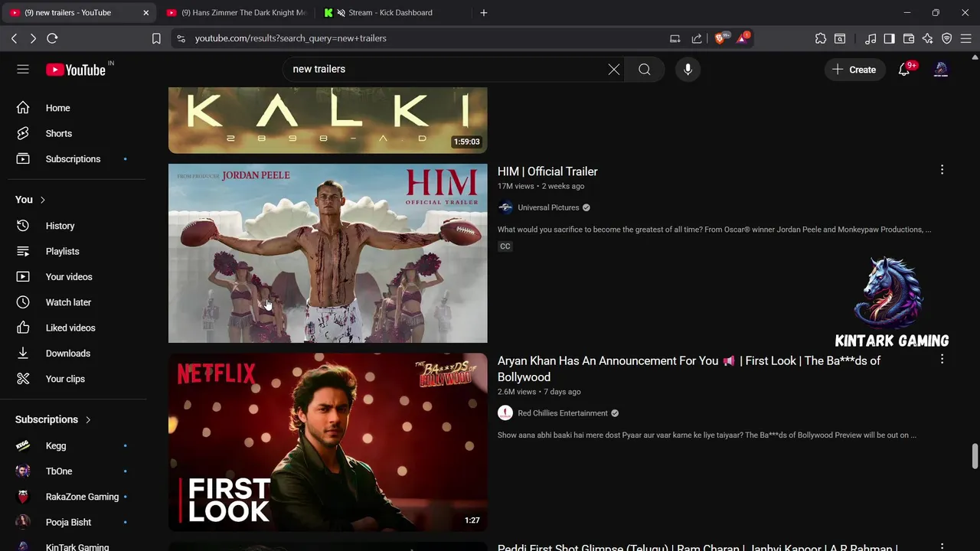Image resolution: width=980 pixels, height=551 pixels.
Task: Open browser extensions puzzle icon
Action: (x=821, y=38)
